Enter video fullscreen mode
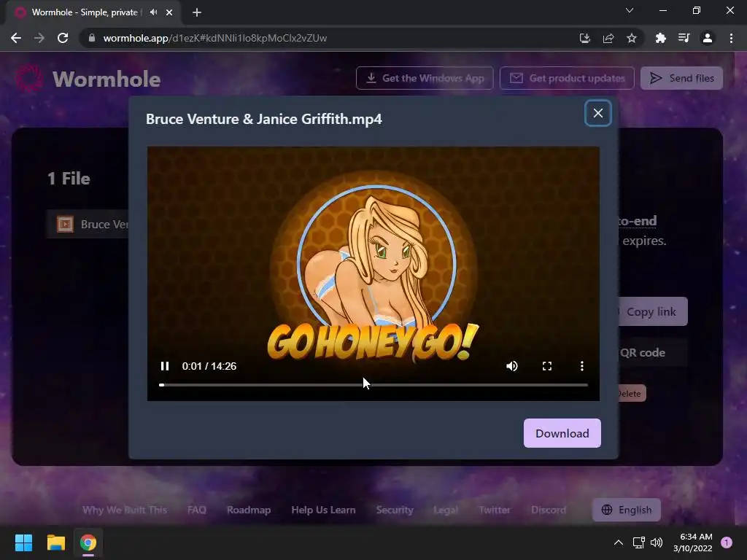Screen dimensions: 747x560 (x=547, y=366)
